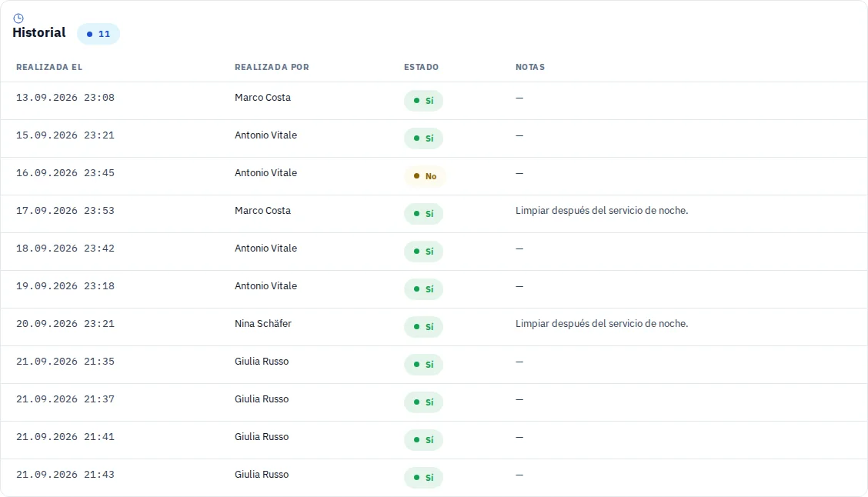Click the ESTADO column header

pyautogui.click(x=421, y=67)
